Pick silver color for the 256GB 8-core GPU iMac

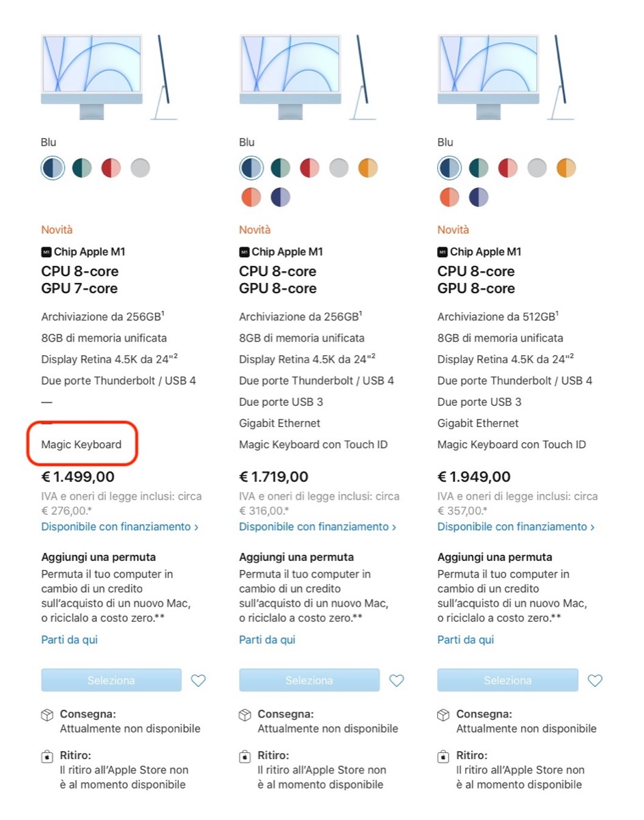[339, 168]
